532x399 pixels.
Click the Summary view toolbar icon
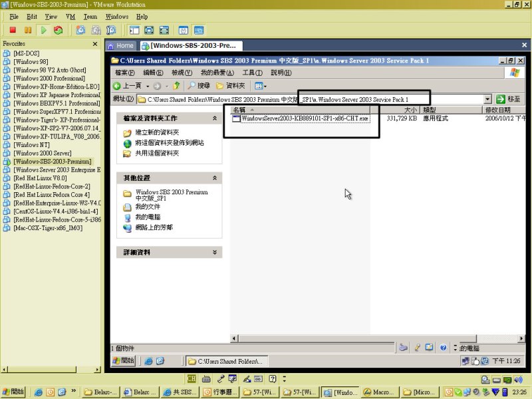pos(184,30)
